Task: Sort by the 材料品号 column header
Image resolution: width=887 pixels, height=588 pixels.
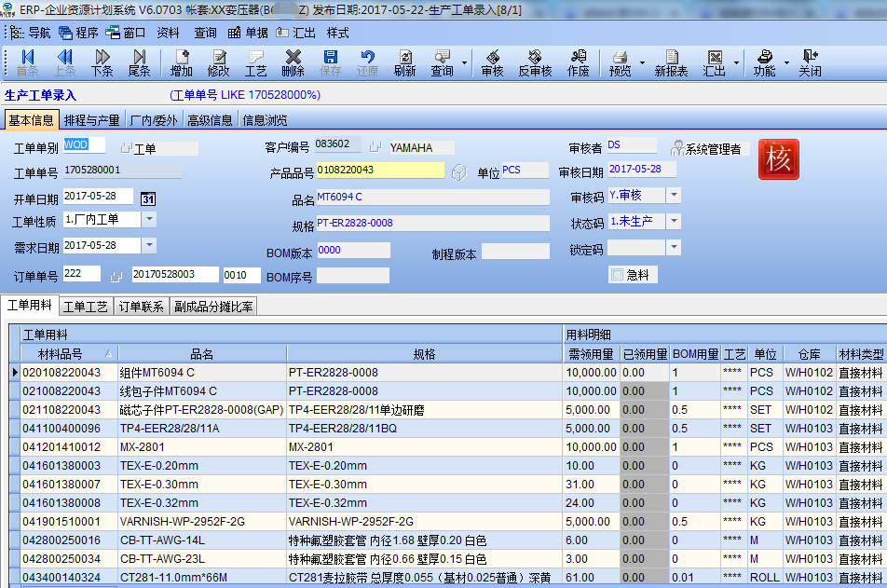Action: (69, 354)
